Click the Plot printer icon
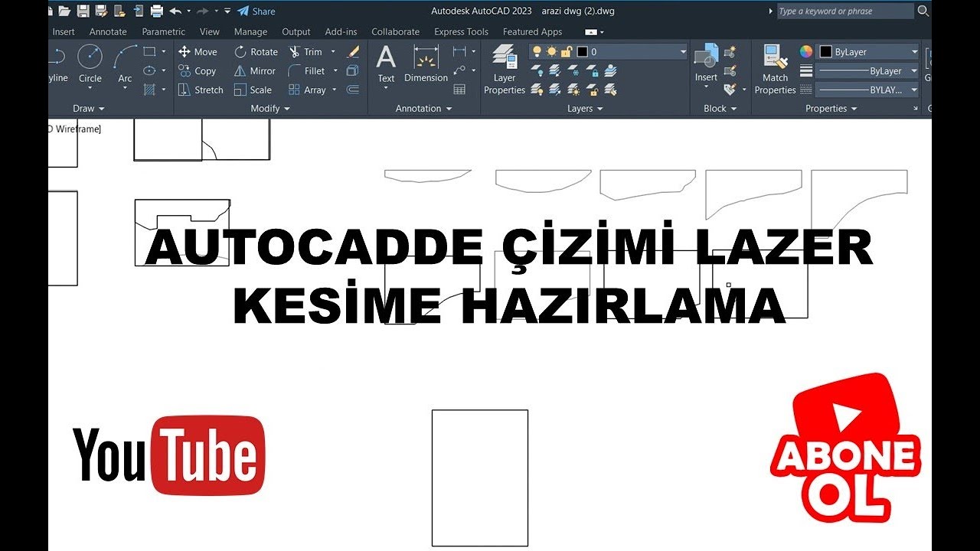The width and height of the screenshot is (980, 551). (157, 11)
